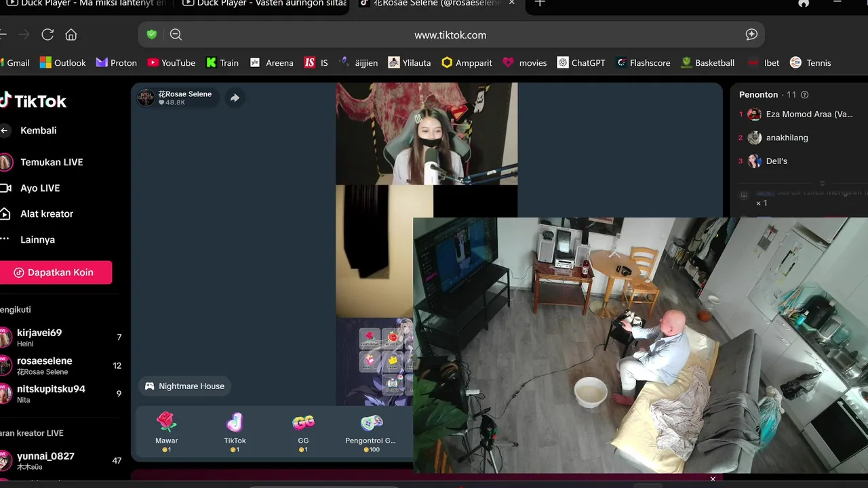Send the Pengontrol game controller gift
868x488 pixels.
[371, 431]
